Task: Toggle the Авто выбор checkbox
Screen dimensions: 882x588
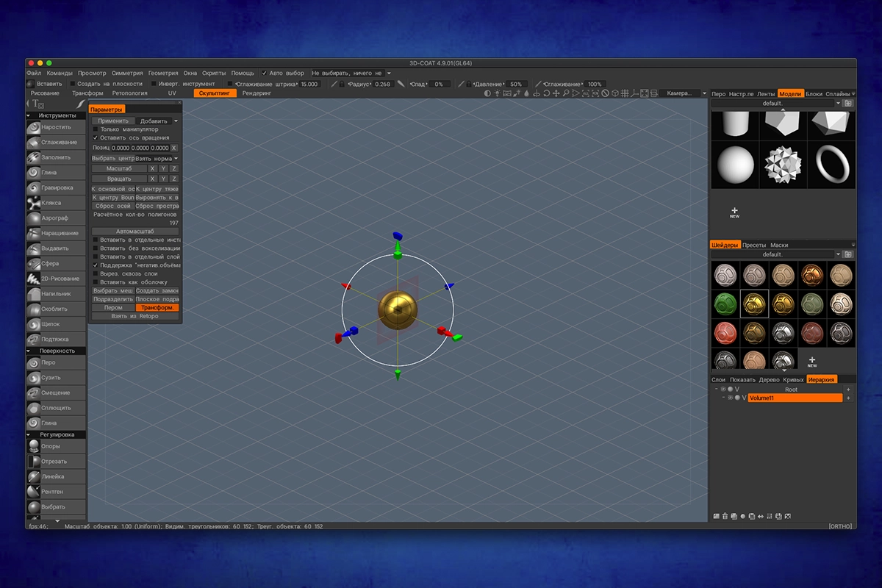Action: click(265, 73)
